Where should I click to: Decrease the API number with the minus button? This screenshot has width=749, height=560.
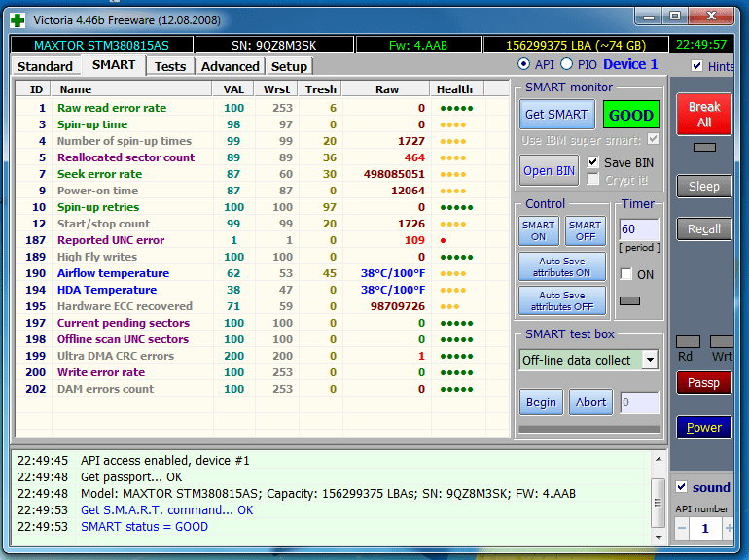click(x=682, y=528)
